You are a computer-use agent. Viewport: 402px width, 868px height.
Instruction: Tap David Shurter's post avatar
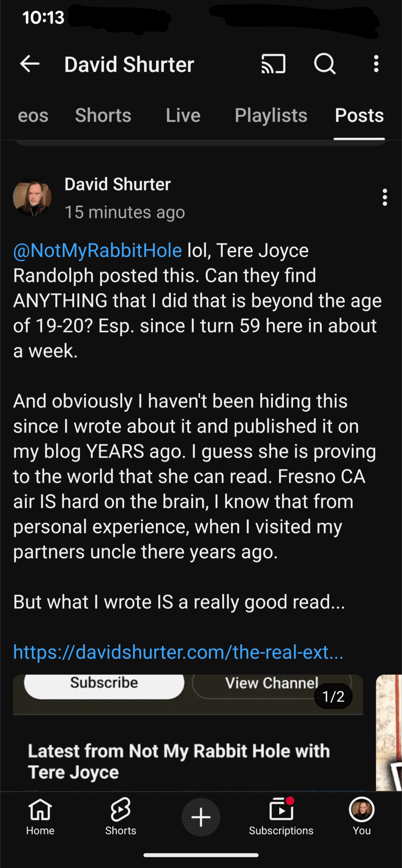[32, 197]
